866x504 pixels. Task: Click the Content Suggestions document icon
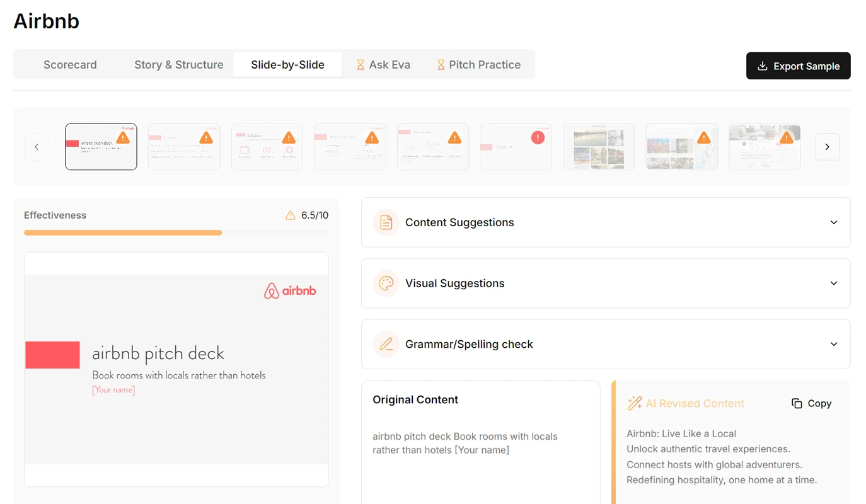pyautogui.click(x=386, y=222)
